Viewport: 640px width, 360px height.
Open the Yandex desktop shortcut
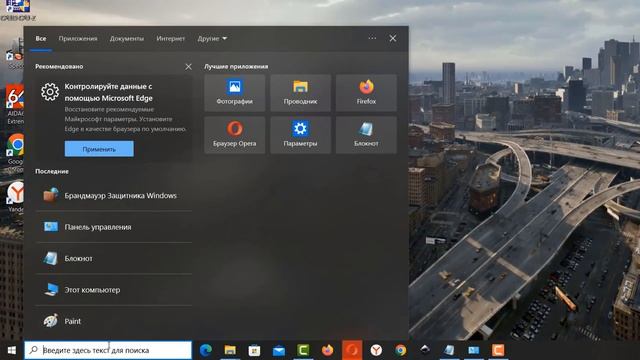tap(15, 197)
